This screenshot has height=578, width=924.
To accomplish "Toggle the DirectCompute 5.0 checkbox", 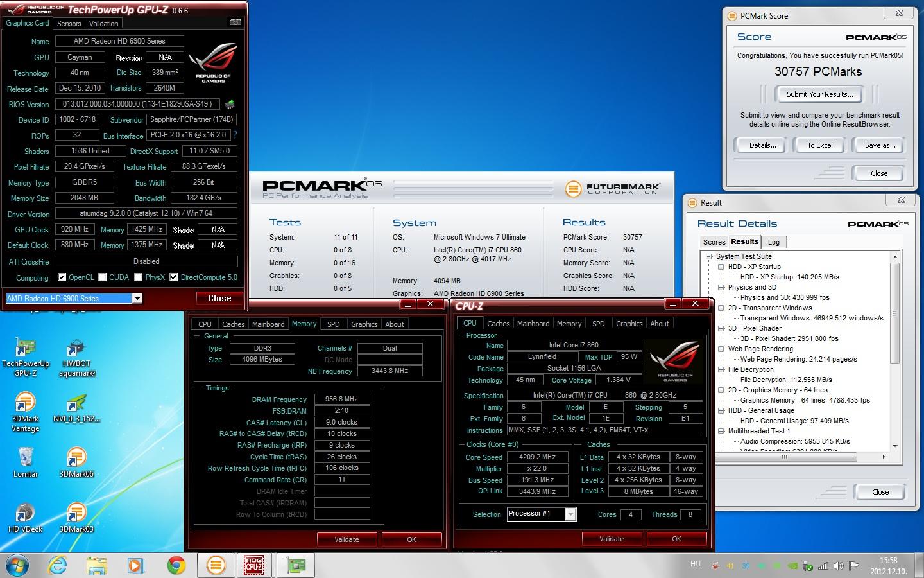I will coord(174,277).
